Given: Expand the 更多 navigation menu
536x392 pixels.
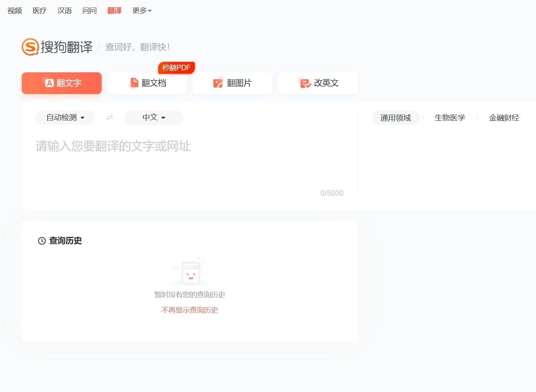Looking at the screenshot, I should 141,10.
